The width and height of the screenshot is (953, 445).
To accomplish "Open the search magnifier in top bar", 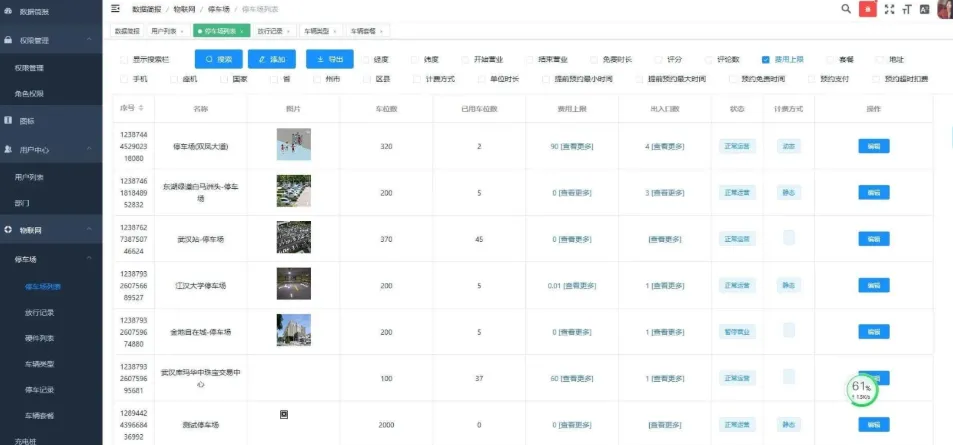I will coord(846,9).
